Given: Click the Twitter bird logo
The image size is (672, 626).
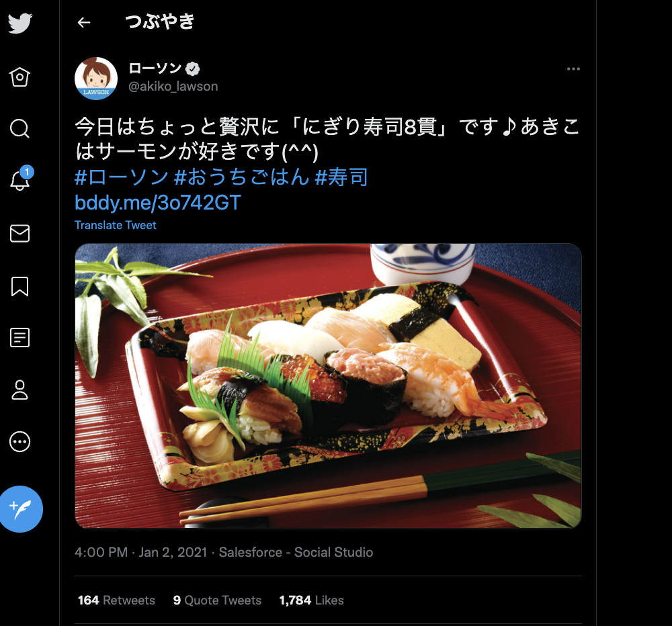Looking at the screenshot, I should (19, 23).
